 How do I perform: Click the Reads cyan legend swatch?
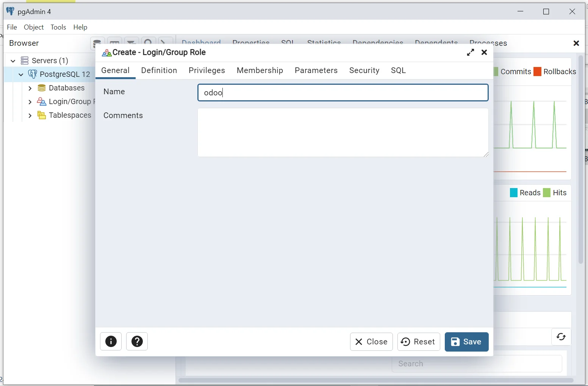(514, 193)
